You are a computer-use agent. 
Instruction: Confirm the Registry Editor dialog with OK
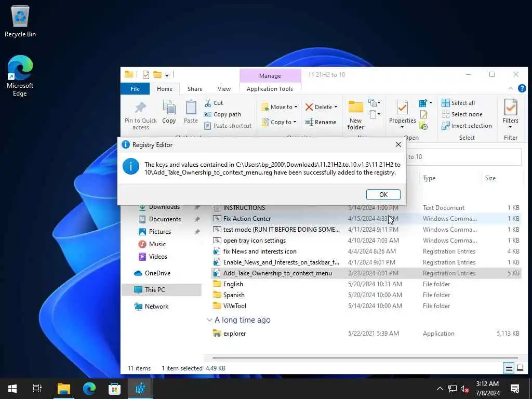pos(383,194)
